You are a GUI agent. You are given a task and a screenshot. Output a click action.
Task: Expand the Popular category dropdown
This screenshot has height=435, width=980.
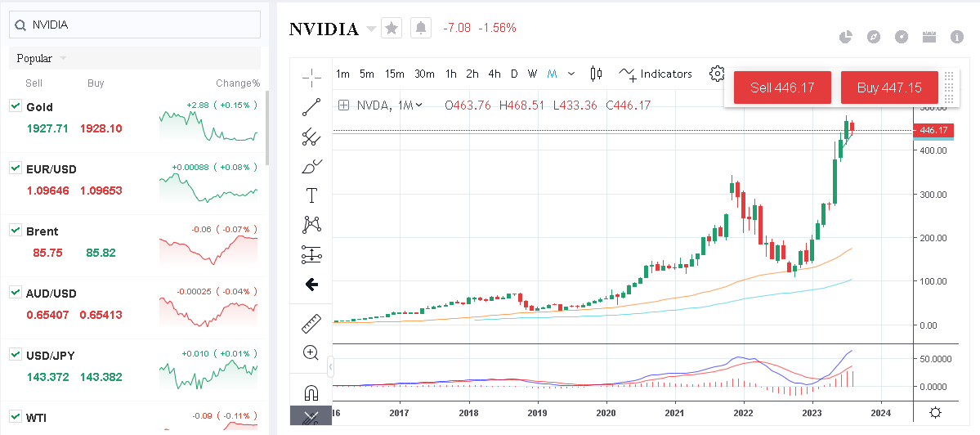click(63, 59)
